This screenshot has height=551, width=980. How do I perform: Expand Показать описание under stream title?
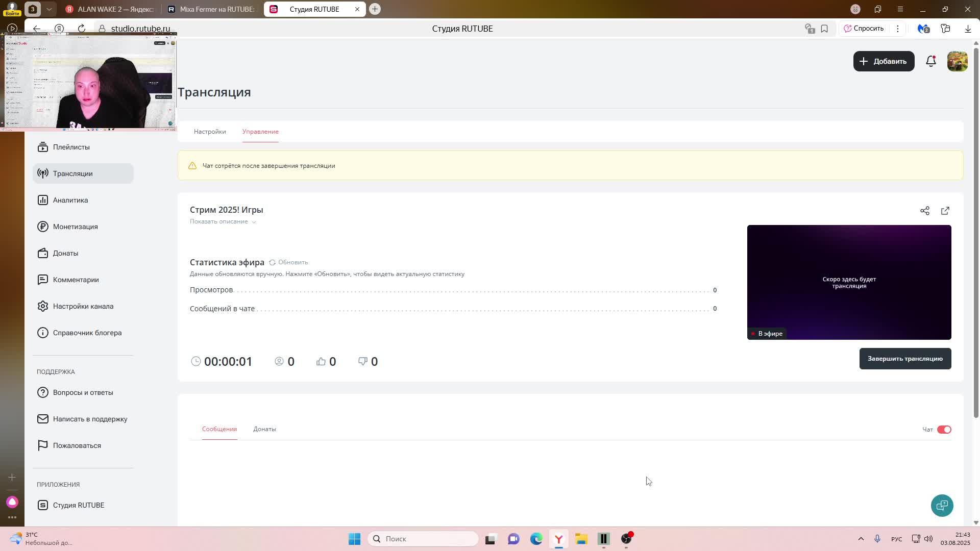(223, 221)
